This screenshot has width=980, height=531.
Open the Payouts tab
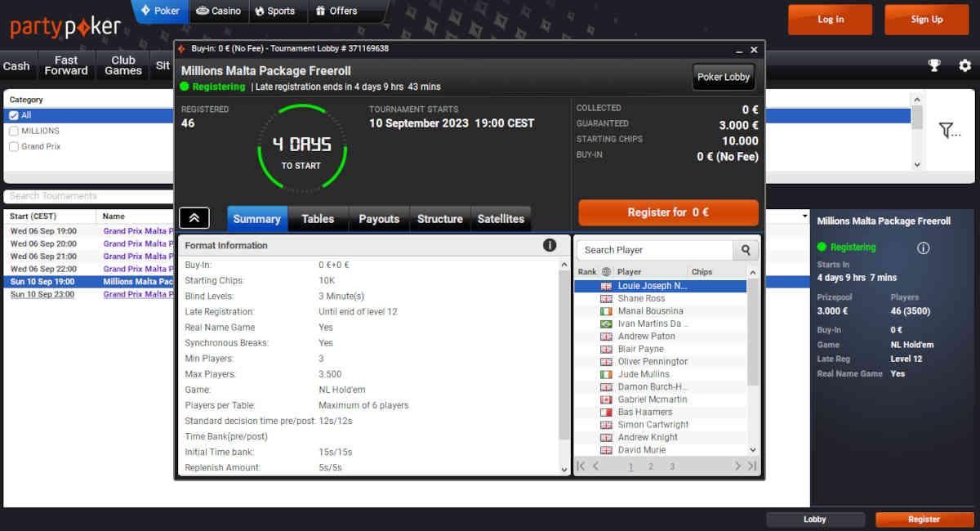(x=379, y=219)
